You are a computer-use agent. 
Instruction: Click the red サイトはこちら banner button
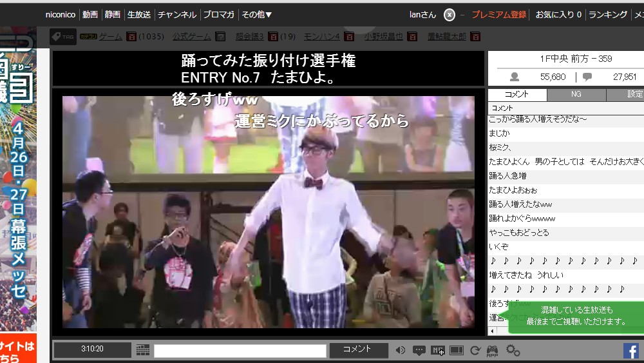click(x=18, y=349)
